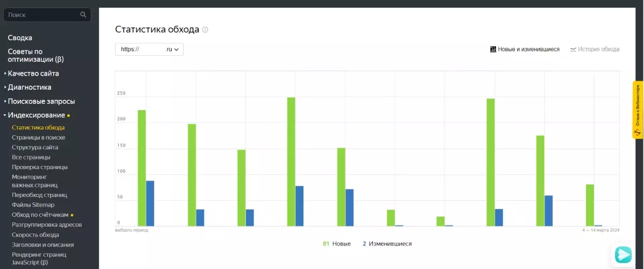
Task: Click the chat assistant icon
Action: [x=623, y=254]
